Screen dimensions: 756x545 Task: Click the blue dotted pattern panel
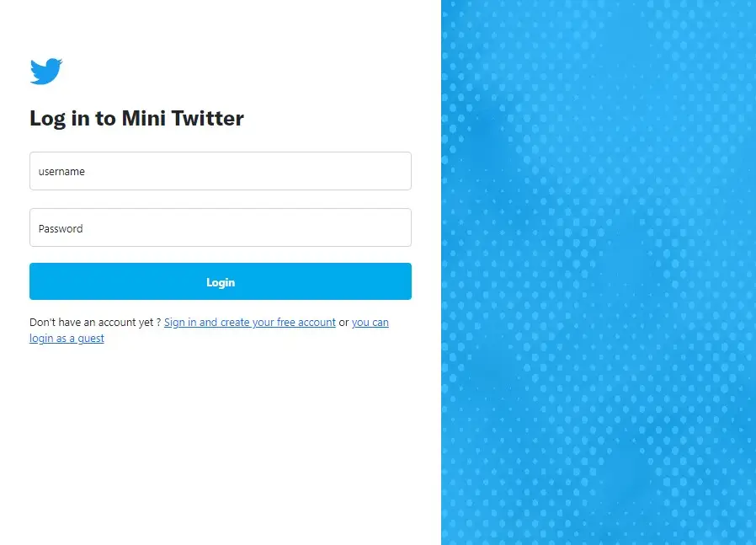click(599, 273)
